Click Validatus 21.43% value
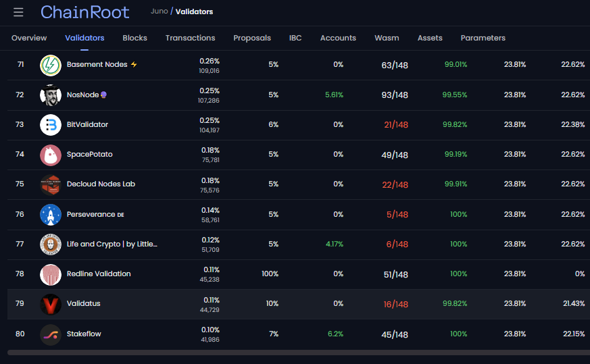 tap(574, 303)
